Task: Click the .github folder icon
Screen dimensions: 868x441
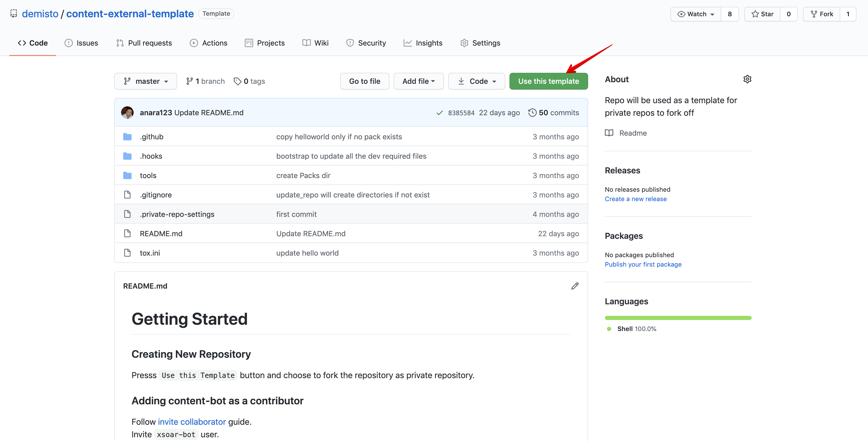Action: 127,137
